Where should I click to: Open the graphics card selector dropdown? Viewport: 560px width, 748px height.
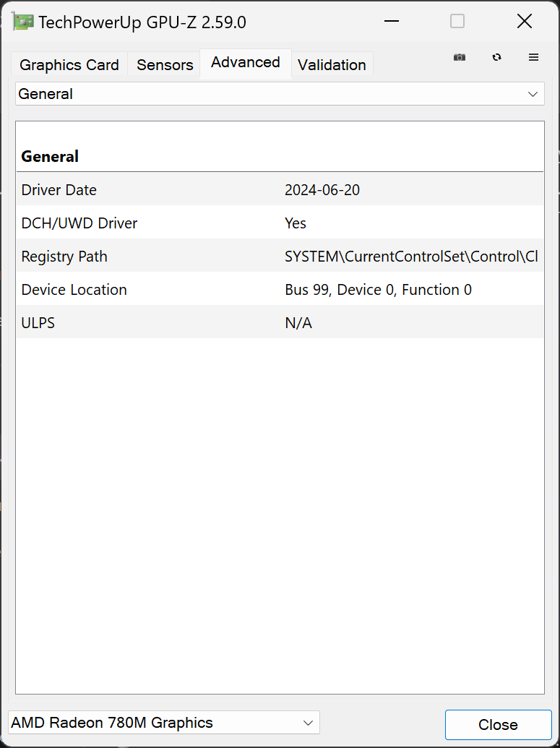pyautogui.click(x=163, y=722)
